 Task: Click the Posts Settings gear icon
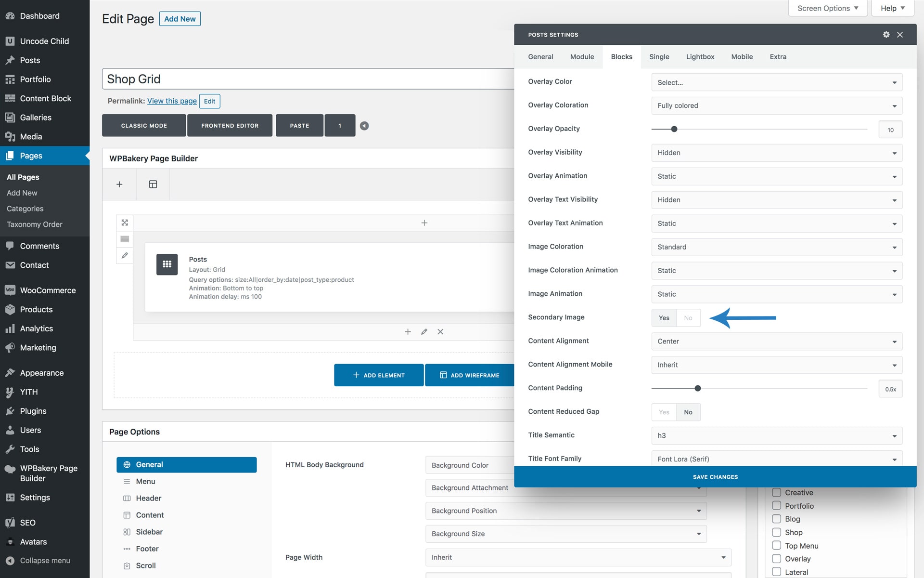coord(886,35)
